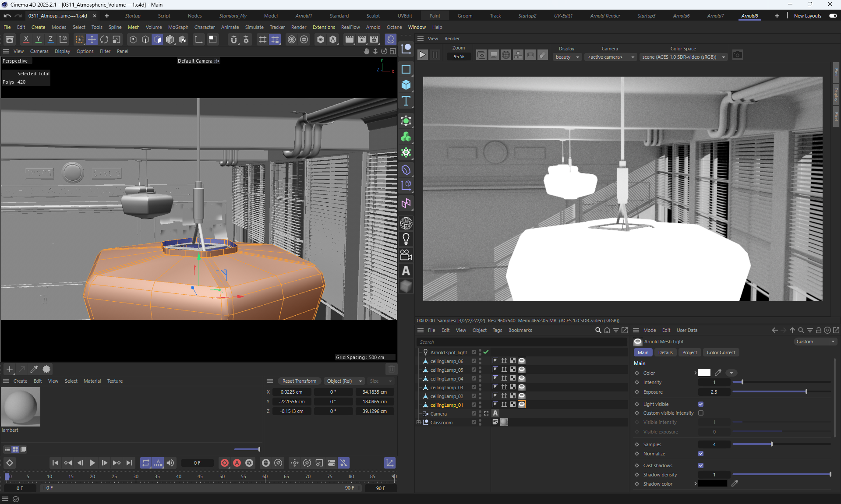The width and height of the screenshot is (841, 504).
Task: Select the Move tool in toolbar
Action: point(92,40)
